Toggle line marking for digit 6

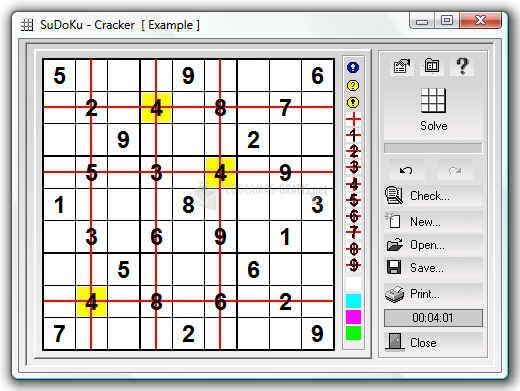point(353,216)
